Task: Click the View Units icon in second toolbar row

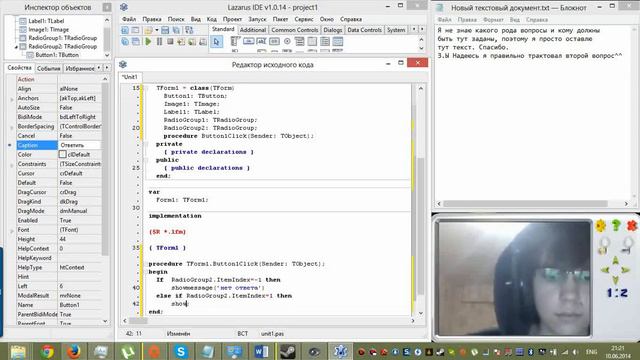Action: (x=125, y=42)
